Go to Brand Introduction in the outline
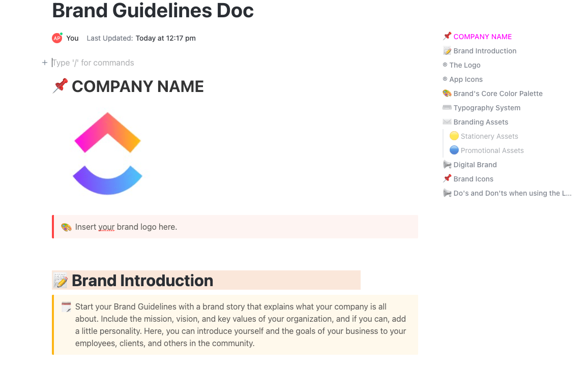 (485, 51)
